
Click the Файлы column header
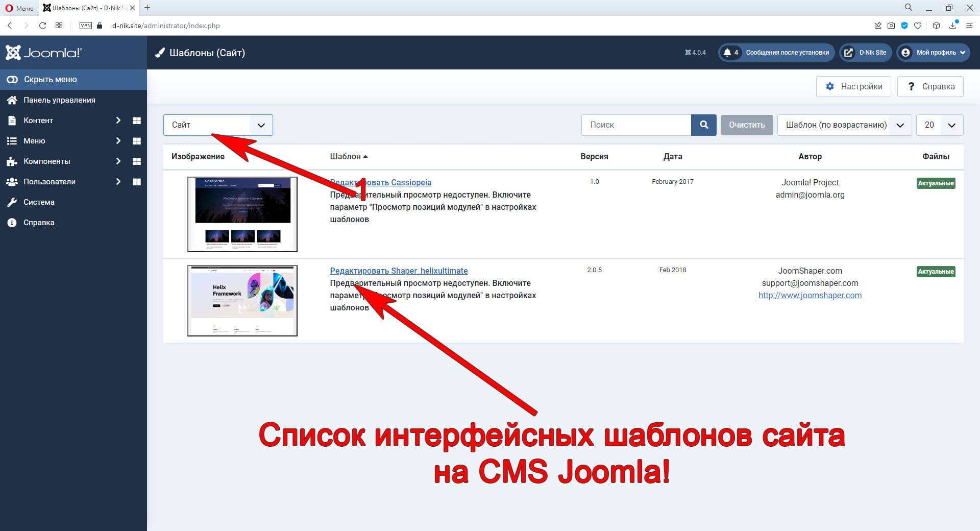936,157
